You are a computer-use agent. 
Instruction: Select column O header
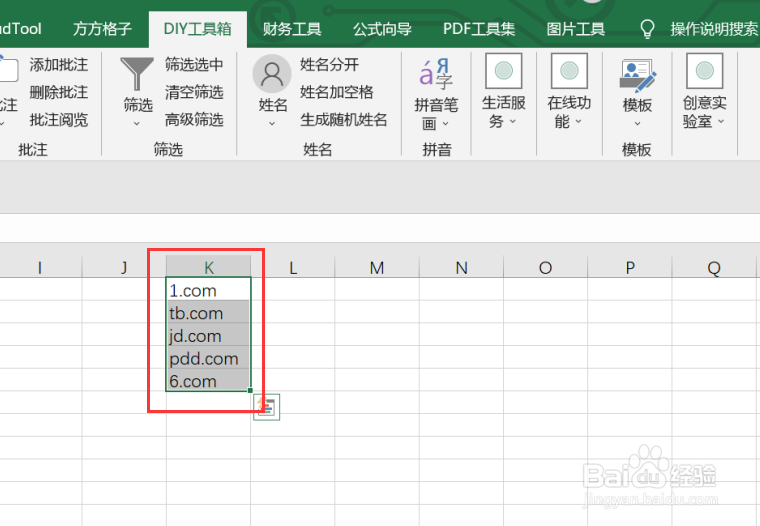[545, 267]
